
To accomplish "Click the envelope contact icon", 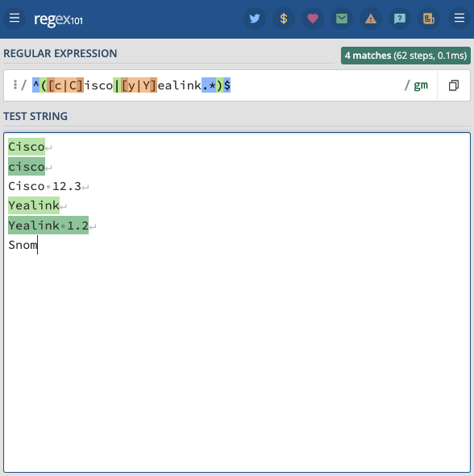I will click(x=342, y=19).
